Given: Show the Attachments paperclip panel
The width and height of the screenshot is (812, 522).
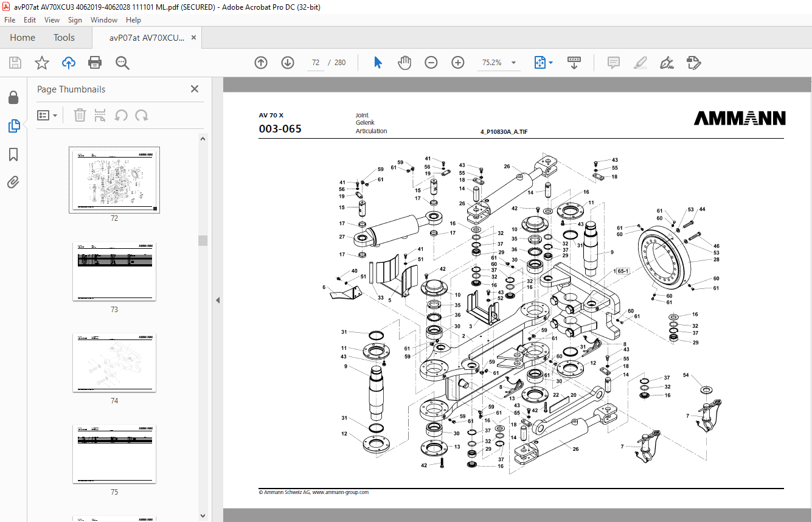Looking at the screenshot, I should (x=13, y=182).
